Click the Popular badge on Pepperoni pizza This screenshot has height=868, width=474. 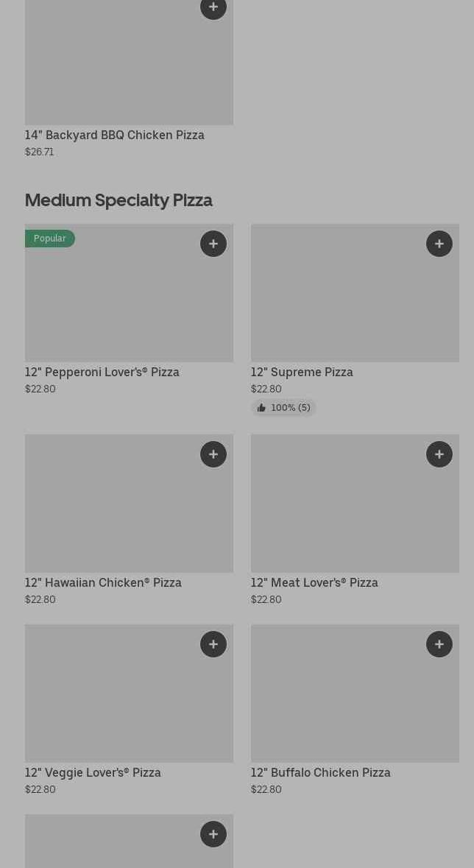[50, 239]
